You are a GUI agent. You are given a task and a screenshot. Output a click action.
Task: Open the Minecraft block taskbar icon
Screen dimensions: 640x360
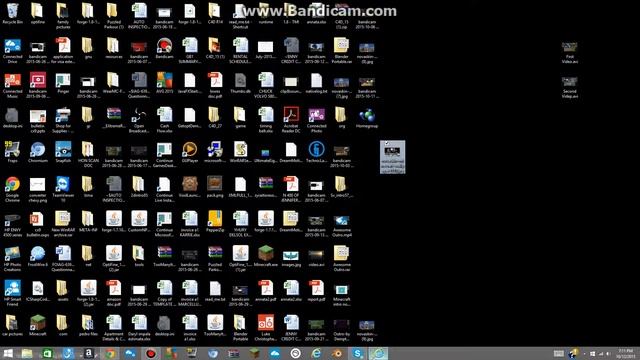tap(254, 353)
